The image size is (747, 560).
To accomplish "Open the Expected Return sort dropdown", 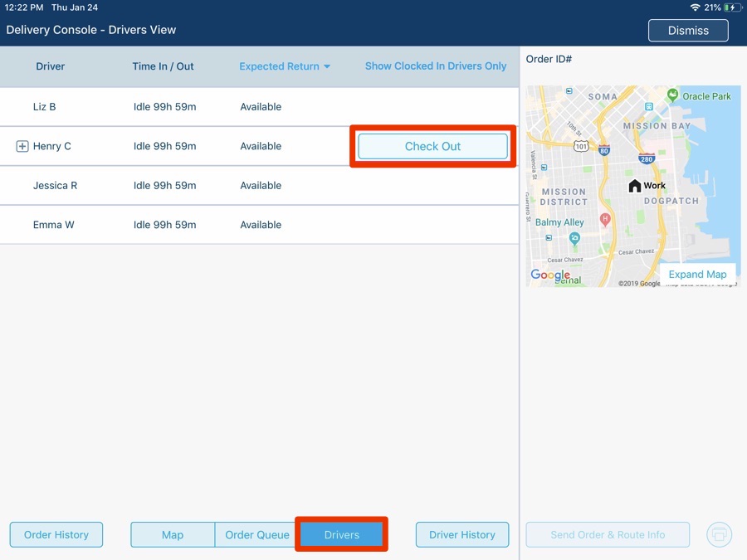I will pos(285,66).
